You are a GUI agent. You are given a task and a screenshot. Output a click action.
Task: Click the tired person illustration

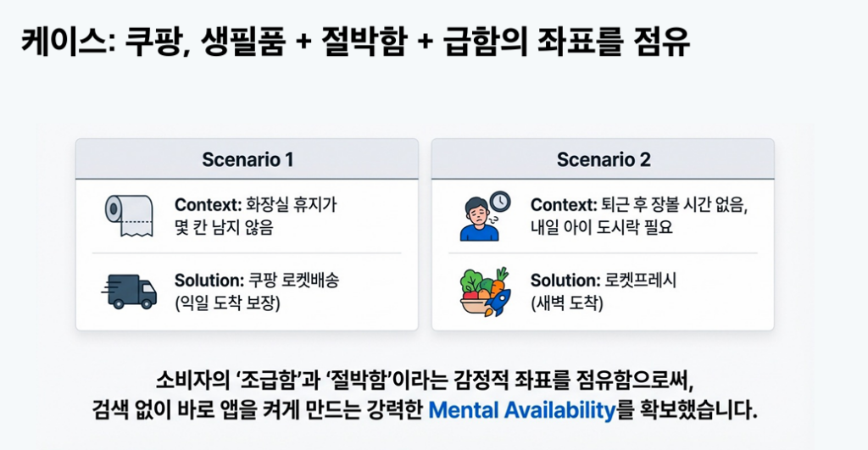(480, 219)
